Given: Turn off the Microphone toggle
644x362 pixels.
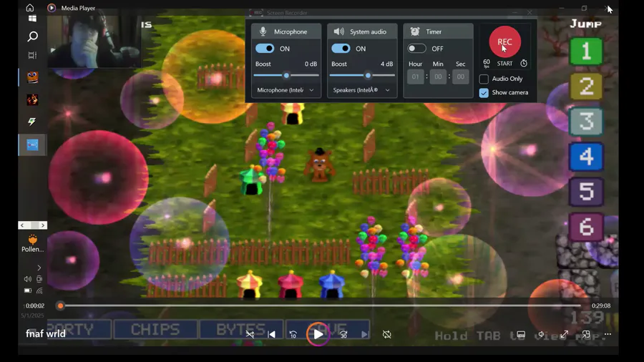Looking at the screenshot, I should [x=265, y=49].
